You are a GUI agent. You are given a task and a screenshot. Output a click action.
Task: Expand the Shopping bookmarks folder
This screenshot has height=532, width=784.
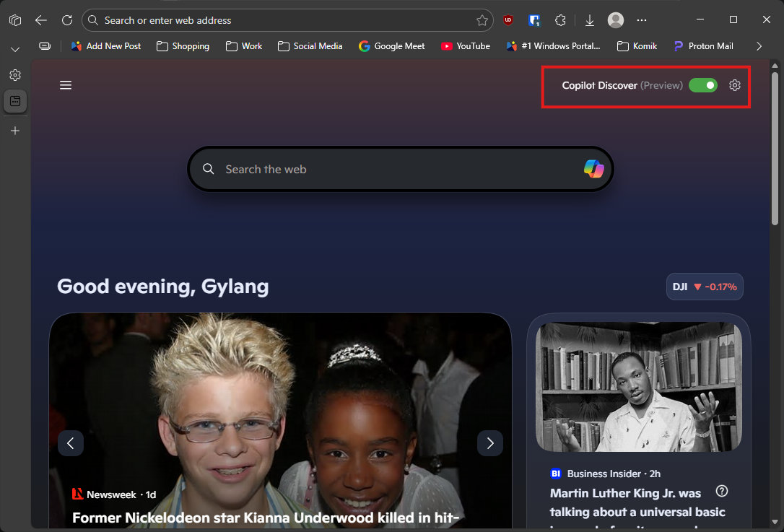click(183, 46)
